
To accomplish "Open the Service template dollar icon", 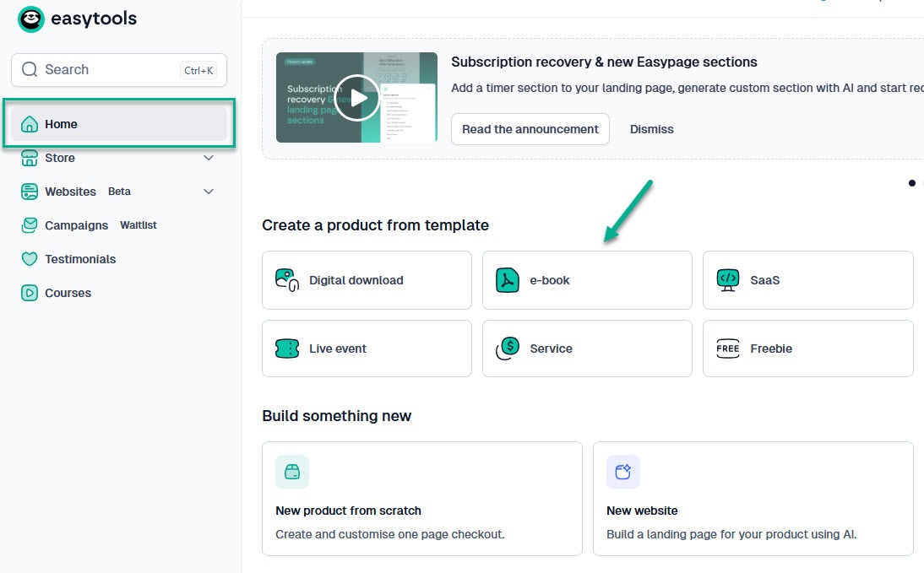I will tap(507, 349).
